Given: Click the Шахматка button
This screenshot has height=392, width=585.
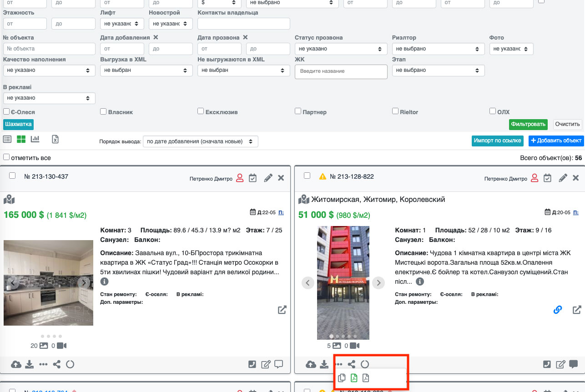Looking at the screenshot, I should 18,124.
